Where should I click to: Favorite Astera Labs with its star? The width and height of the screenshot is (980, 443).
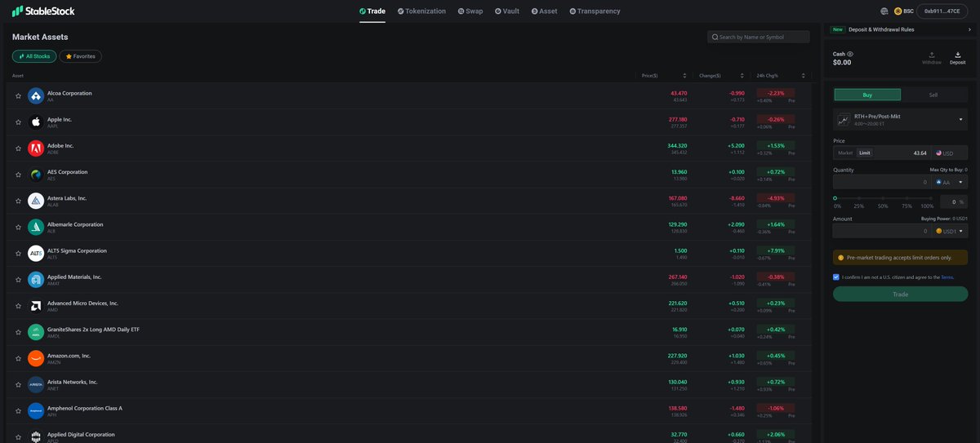tap(18, 201)
